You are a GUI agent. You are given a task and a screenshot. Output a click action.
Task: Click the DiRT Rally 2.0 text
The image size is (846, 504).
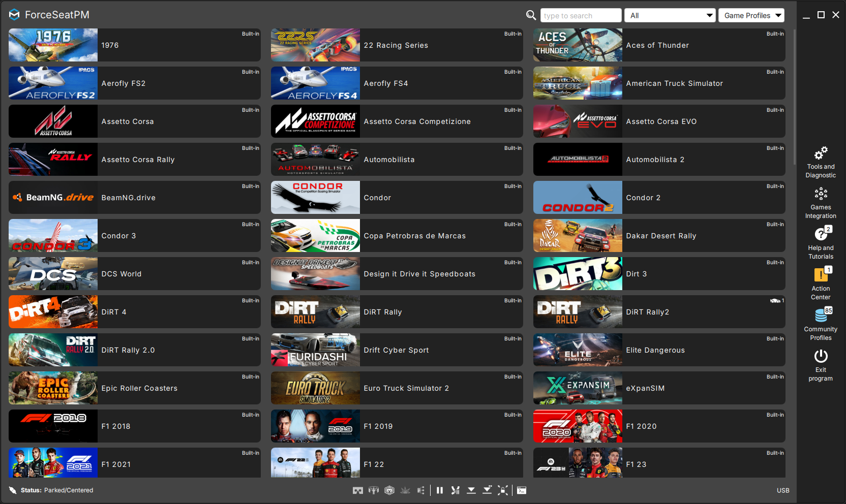(x=128, y=350)
